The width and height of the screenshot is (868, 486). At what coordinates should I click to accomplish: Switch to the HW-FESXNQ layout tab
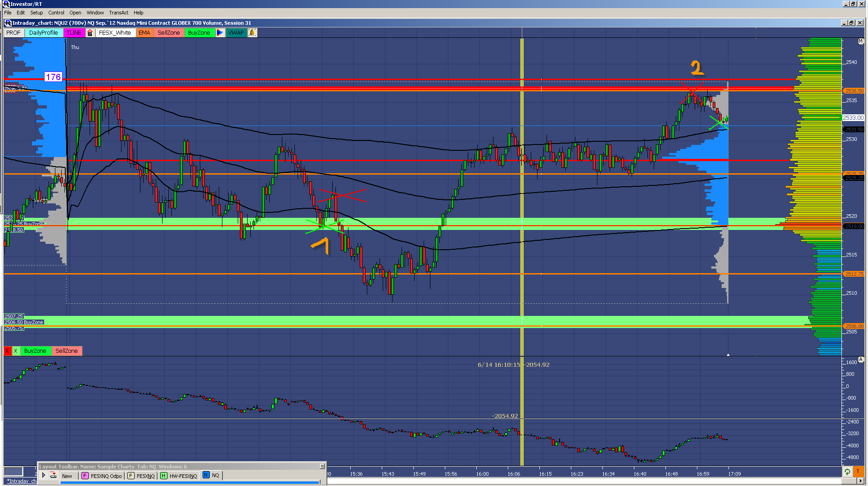[179, 476]
